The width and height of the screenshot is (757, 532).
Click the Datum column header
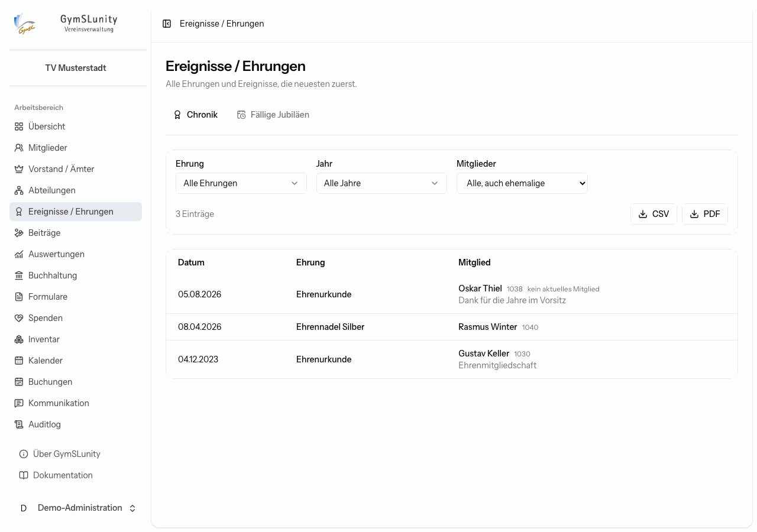click(x=191, y=262)
